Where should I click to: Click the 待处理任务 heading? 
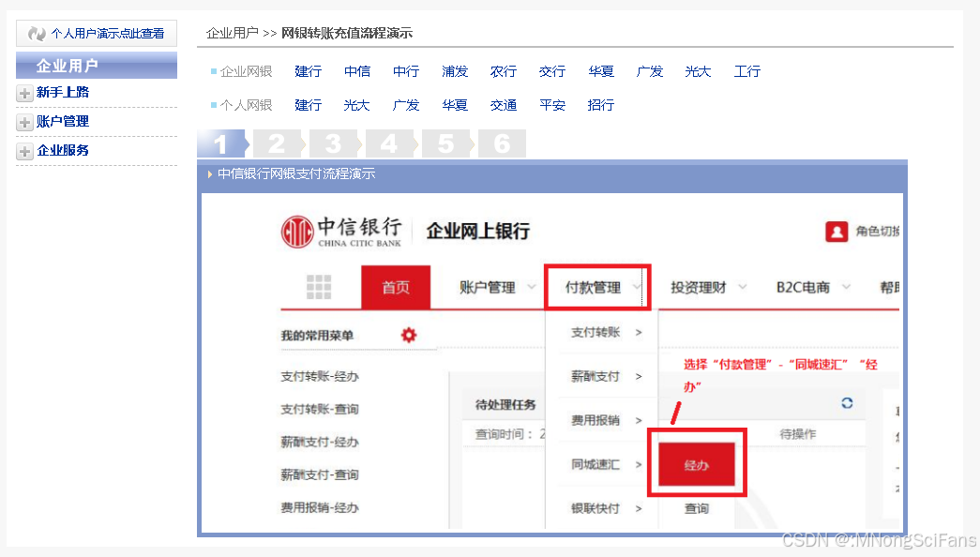point(505,405)
